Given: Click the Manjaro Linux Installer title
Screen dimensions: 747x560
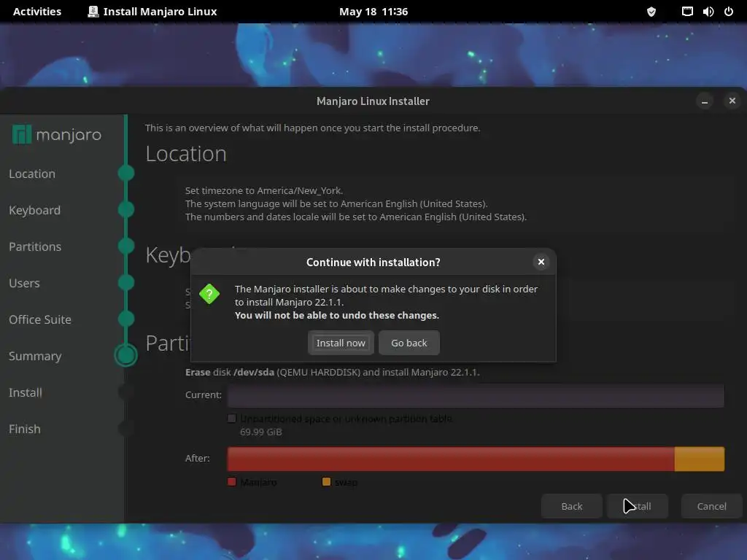Looking at the screenshot, I should coord(373,101).
